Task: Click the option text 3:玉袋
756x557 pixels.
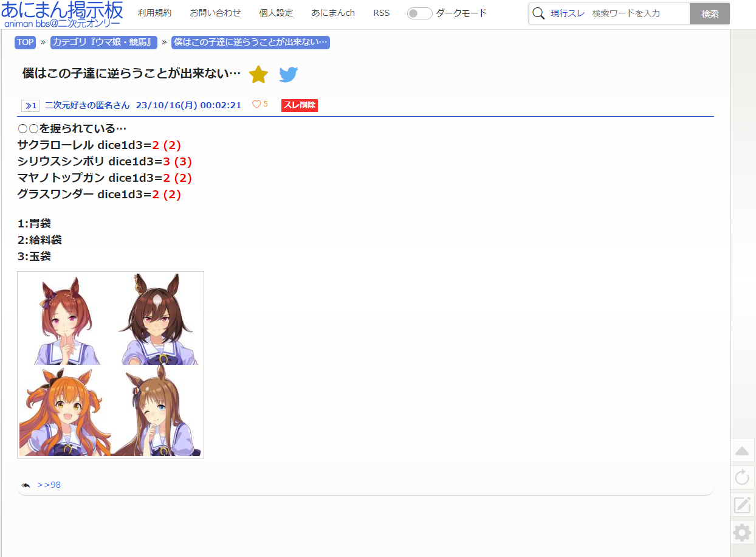Action: click(x=34, y=256)
